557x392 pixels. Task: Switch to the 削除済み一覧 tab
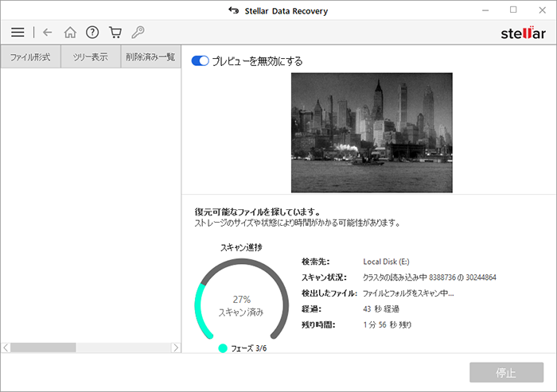point(150,56)
